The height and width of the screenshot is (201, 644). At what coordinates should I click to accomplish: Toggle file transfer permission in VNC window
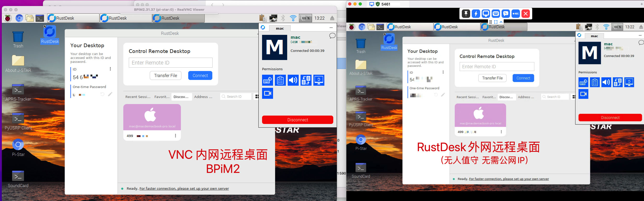[306, 80]
